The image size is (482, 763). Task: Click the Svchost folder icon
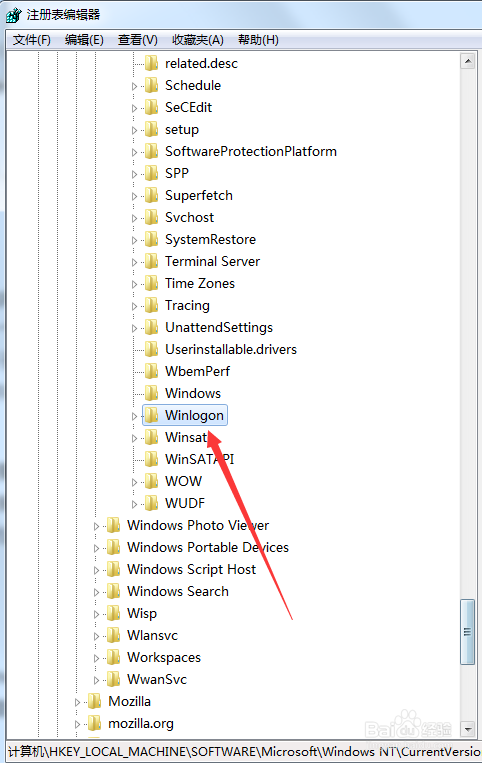coord(152,217)
